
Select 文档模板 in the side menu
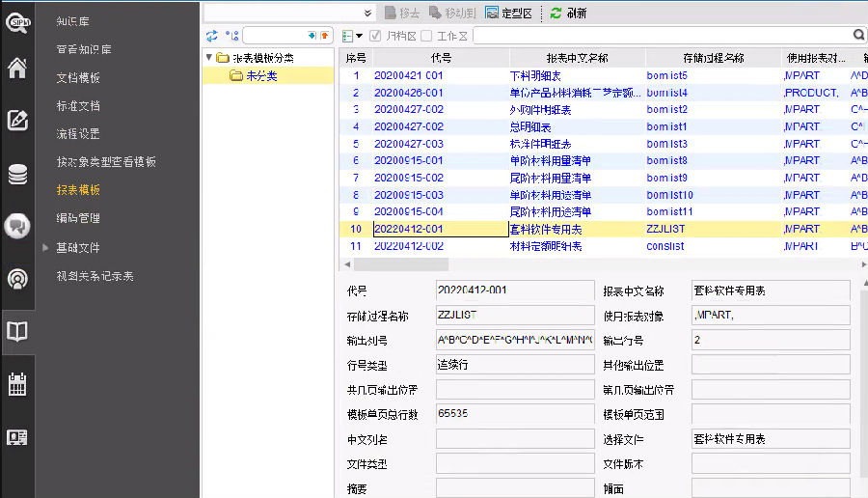click(x=78, y=77)
